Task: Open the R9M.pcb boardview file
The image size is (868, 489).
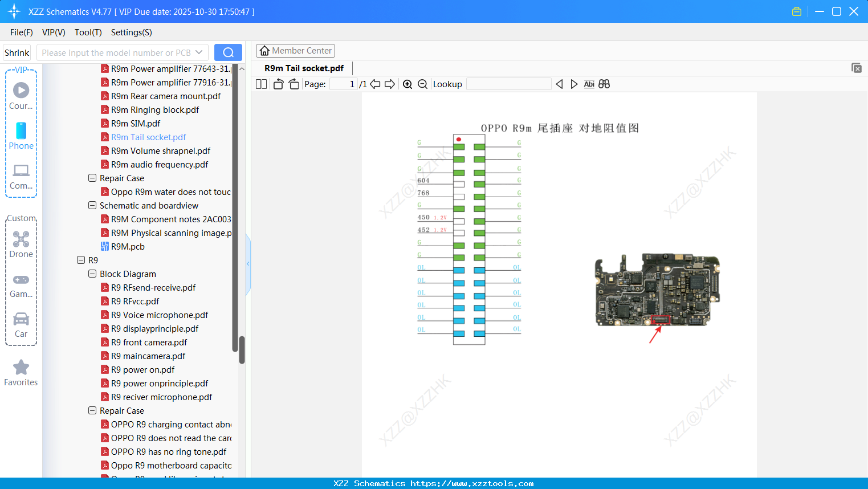Action: pyautogui.click(x=128, y=247)
